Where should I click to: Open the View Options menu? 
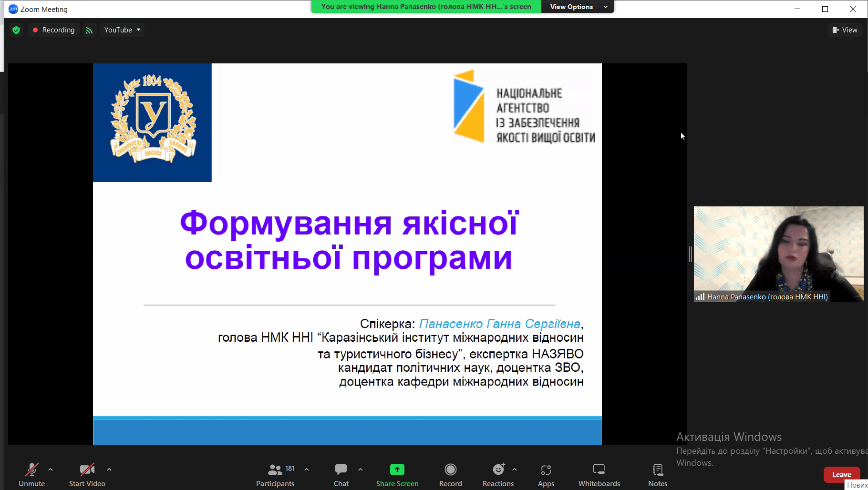[578, 7]
